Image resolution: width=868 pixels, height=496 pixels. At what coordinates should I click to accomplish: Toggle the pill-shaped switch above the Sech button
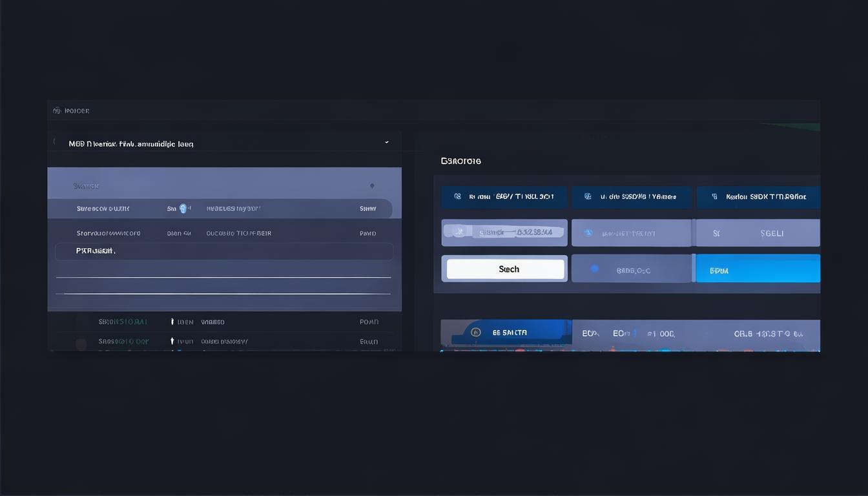pos(460,232)
